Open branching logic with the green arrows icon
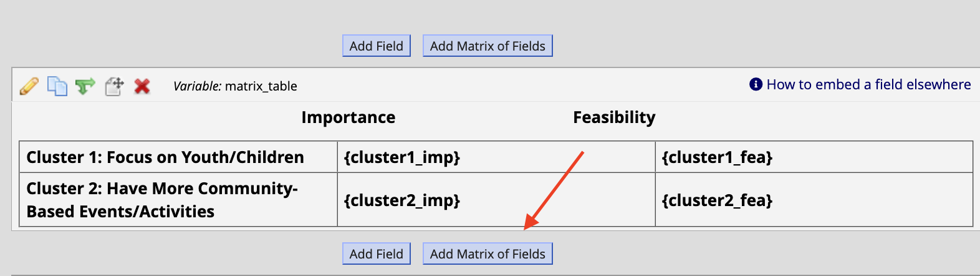980x276 pixels. [85, 86]
